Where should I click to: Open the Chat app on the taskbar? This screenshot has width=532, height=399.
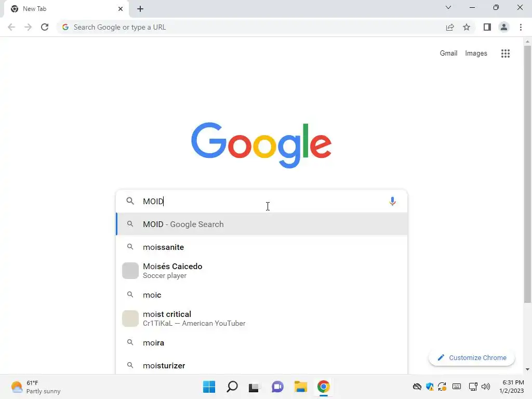pos(277,387)
